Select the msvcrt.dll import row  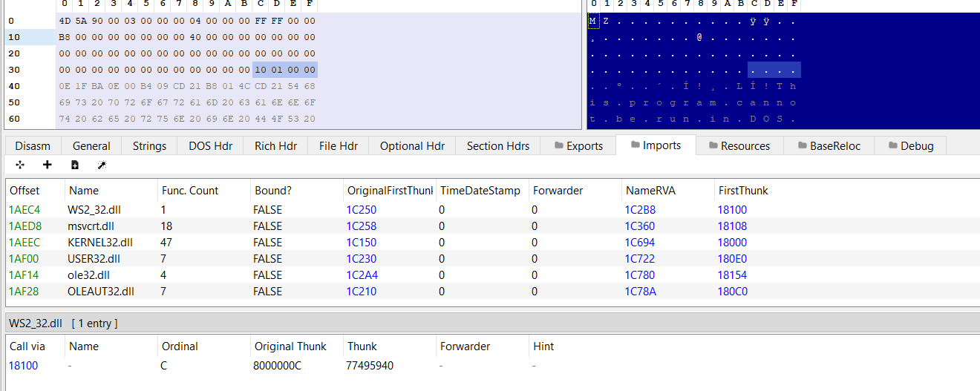pyautogui.click(x=91, y=226)
